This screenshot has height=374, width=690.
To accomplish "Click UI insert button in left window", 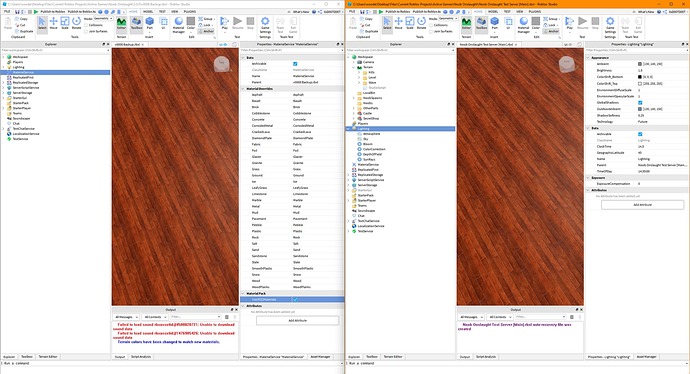I will tap(163, 23).
